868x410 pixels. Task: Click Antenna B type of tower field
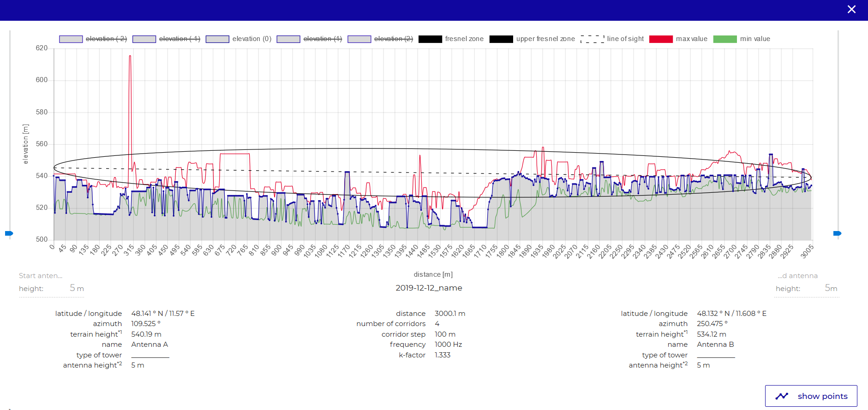[716, 355]
